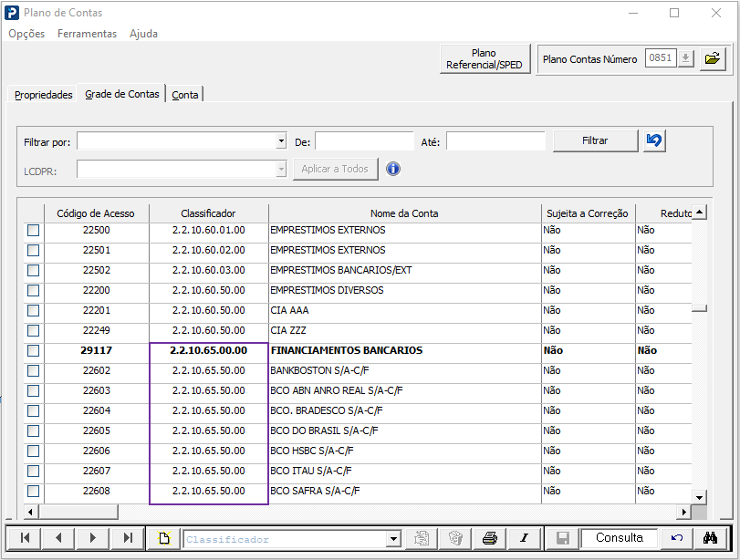
Task: Click the vertical scrollbar up arrow
Action: pyautogui.click(x=699, y=213)
